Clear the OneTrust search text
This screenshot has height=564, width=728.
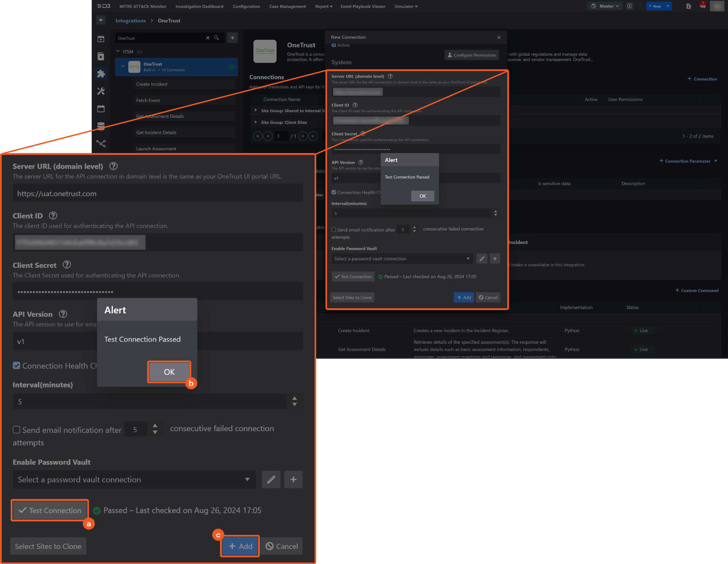[208, 38]
